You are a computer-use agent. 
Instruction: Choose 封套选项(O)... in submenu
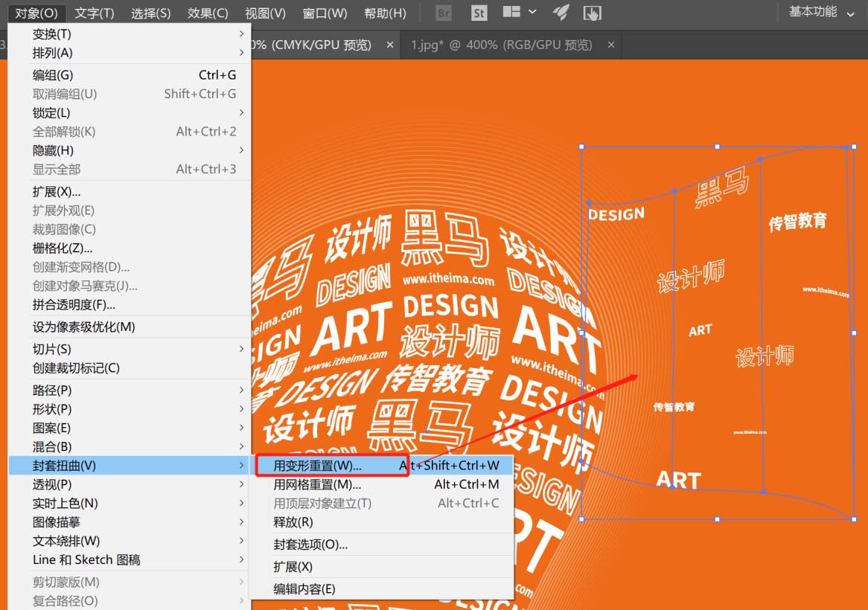(383, 545)
